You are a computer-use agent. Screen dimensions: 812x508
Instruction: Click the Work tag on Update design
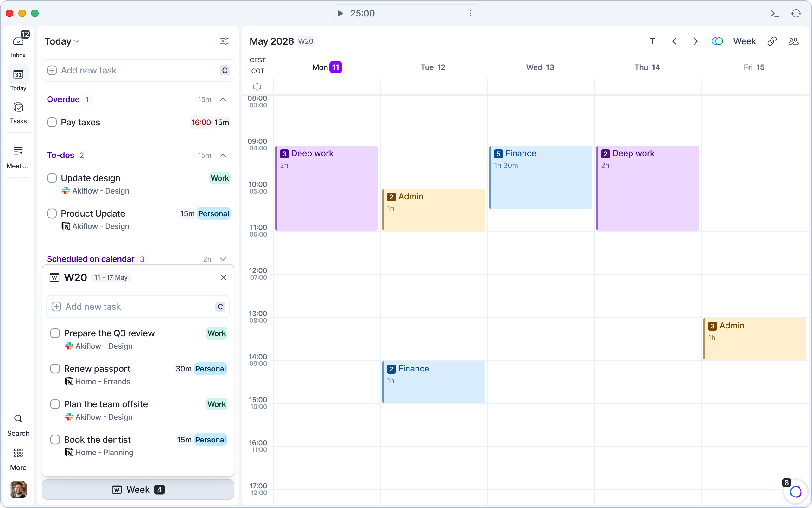pos(220,178)
